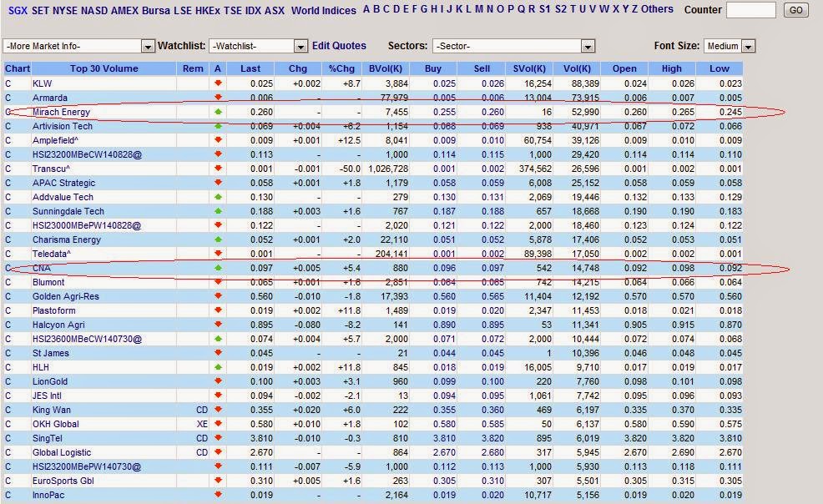Click the red down arrow for Halcyon Agri

(219, 325)
